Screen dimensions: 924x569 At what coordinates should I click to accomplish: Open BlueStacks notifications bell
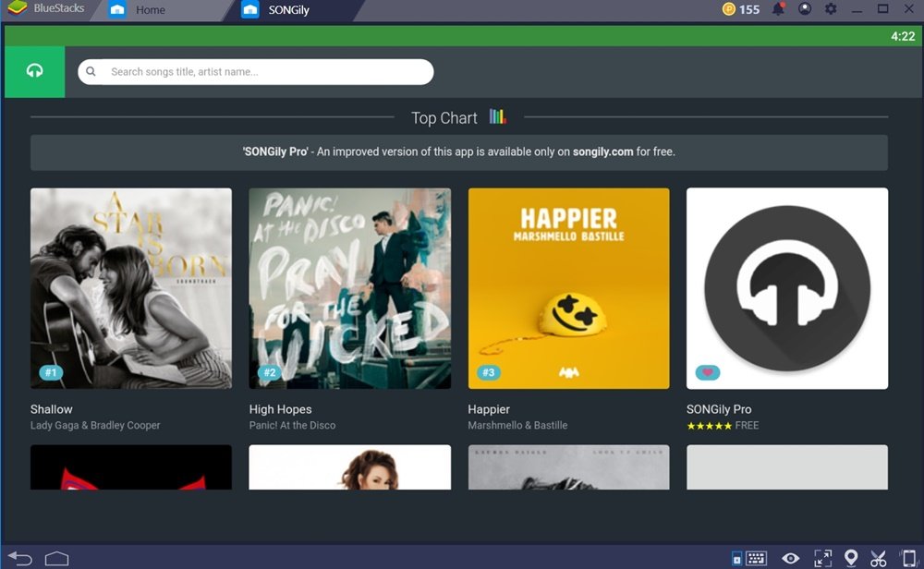[x=778, y=9]
